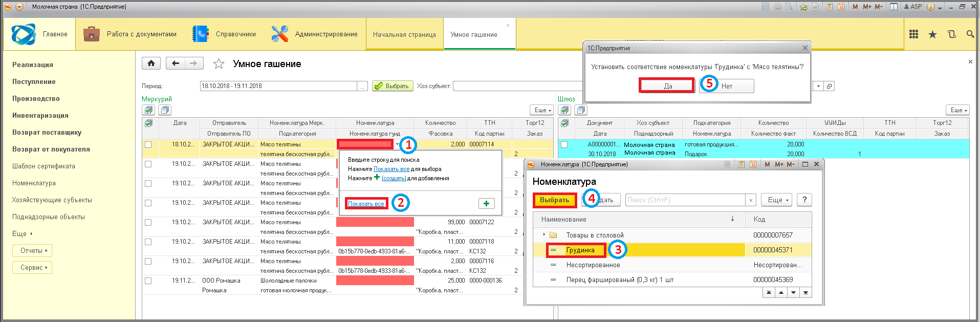Viewport: 980px width, 322px height.
Task: Click the magnifier search icon
Action: (970, 34)
